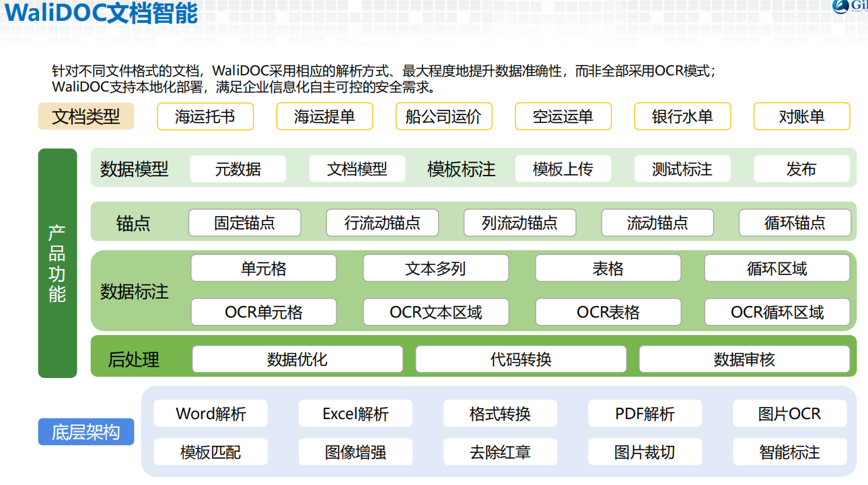Select the OCR文本区域 box
The image size is (868, 485).
tap(436, 312)
